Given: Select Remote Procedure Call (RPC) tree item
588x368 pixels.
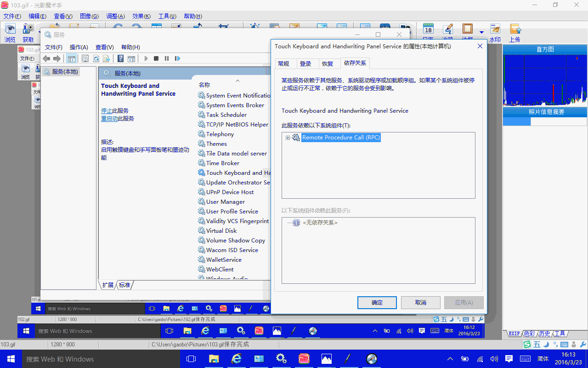Looking at the screenshot, I should [x=341, y=138].
